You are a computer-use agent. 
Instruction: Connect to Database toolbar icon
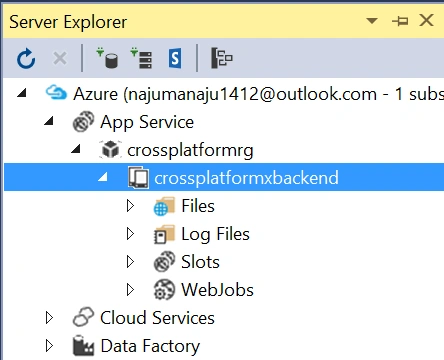(x=107, y=58)
